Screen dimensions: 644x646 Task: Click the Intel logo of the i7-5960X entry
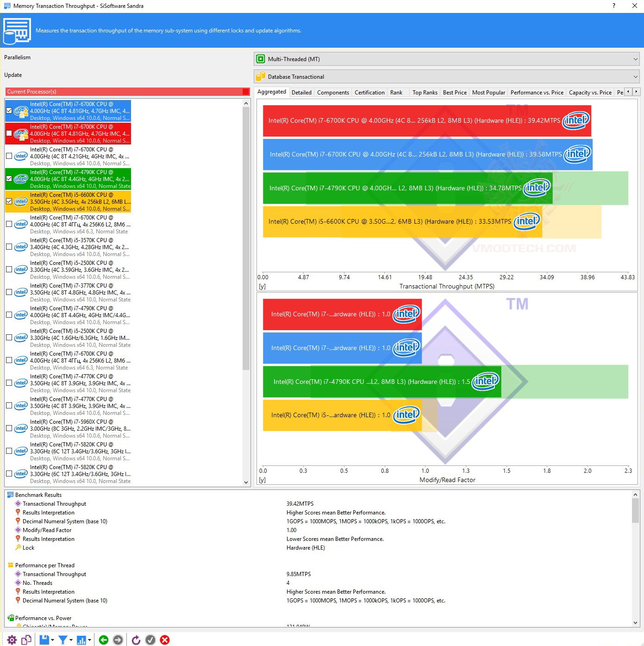click(x=21, y=428)
